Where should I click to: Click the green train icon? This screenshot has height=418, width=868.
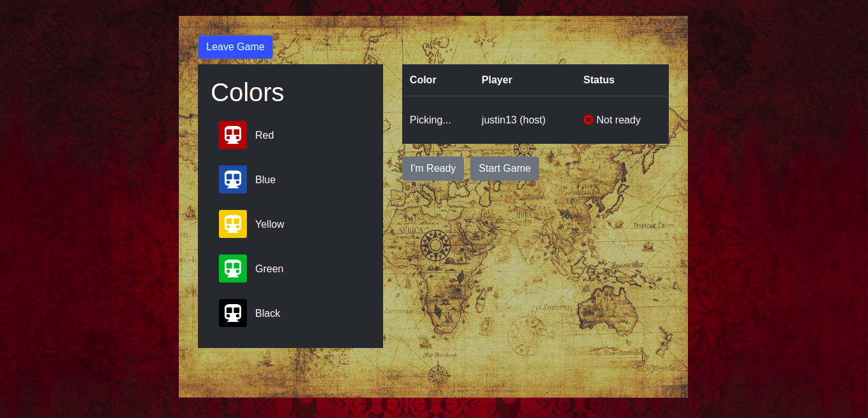[233, 268]
